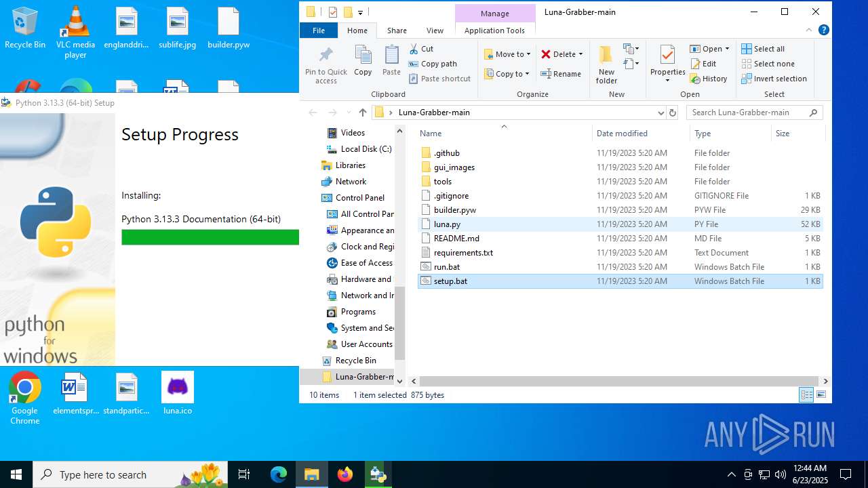Open the Application Tools tab
The width and height of the screenshot is (868, 488).
point(494,30)
